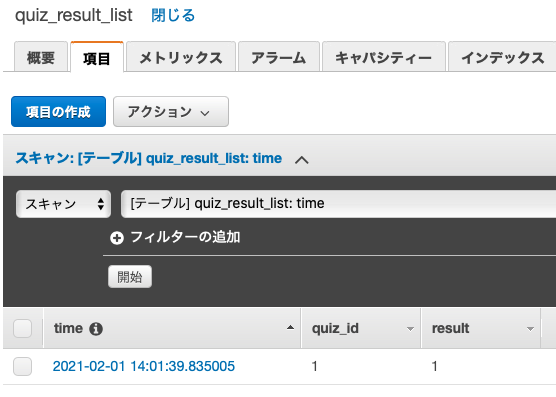Open item 2021-02-01 14:01:39.835005 link

click(144, 366)
